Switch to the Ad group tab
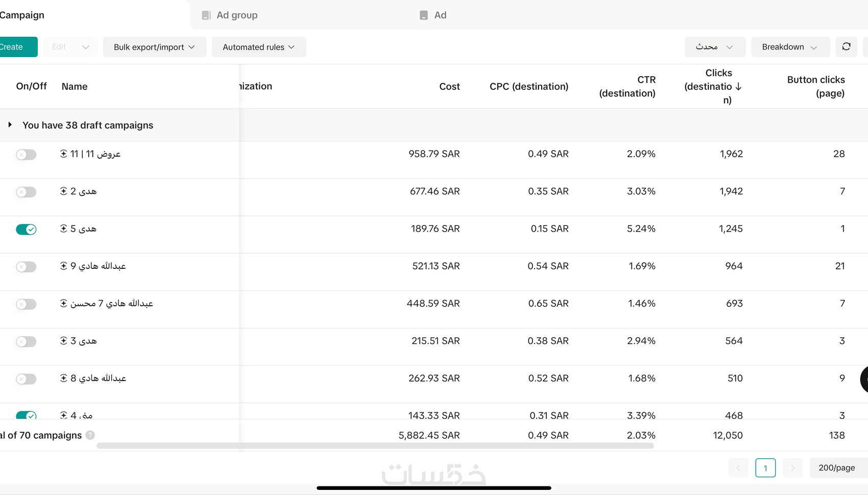This screenshot has height=495, width=868. coord(230,15)
